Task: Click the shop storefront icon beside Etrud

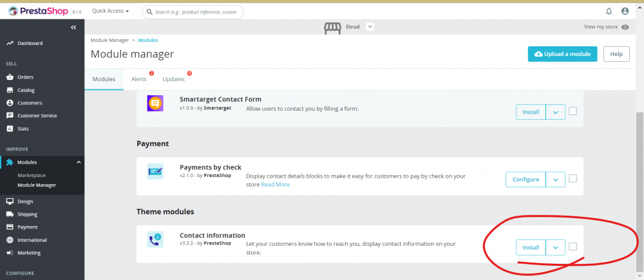Action: (x=332, y=27)
